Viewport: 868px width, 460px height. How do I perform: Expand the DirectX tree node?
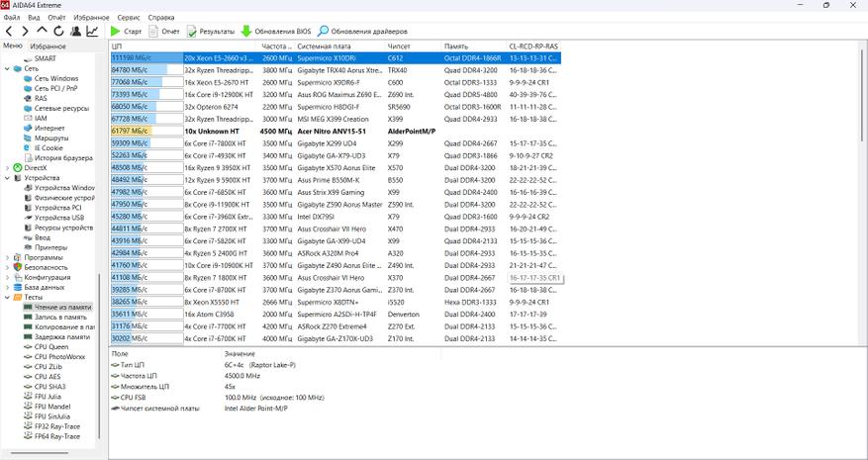(x=7, y=168)
